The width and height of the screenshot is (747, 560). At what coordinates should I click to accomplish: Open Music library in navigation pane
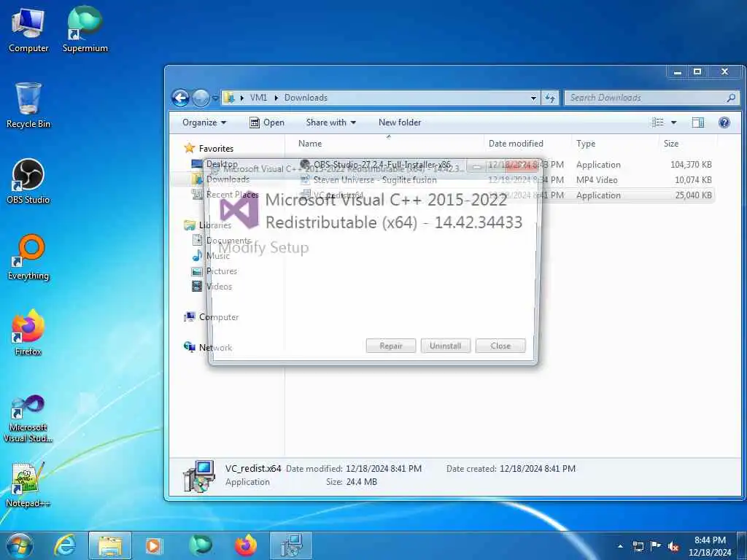tap(211, 256)
